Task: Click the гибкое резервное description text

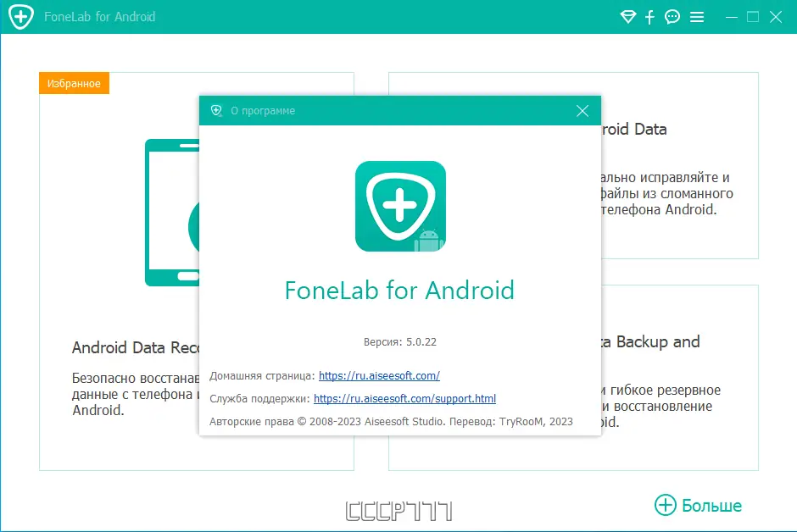Action: coord(666,391)
